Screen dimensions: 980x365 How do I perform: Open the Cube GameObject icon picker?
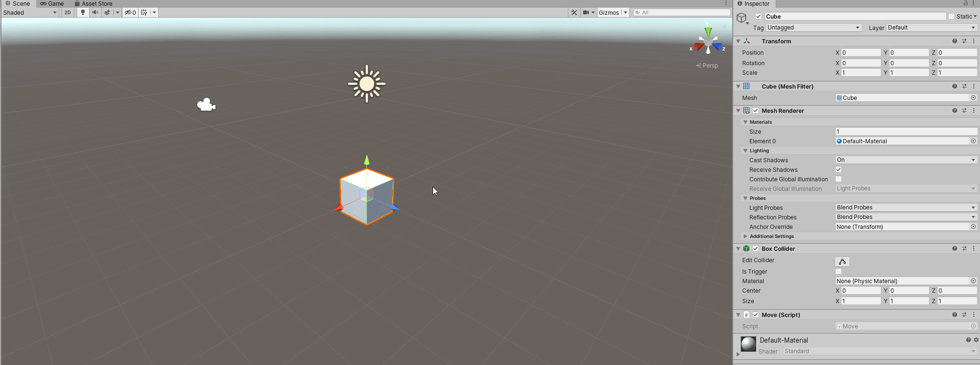coord(742,19)
